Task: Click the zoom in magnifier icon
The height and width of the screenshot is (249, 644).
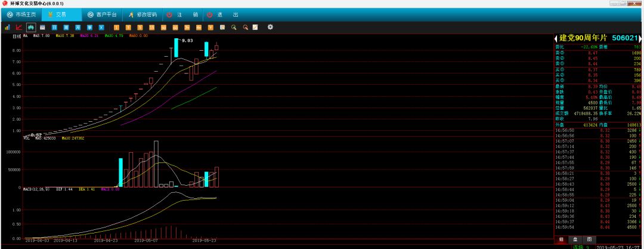Action: (234, 27)
